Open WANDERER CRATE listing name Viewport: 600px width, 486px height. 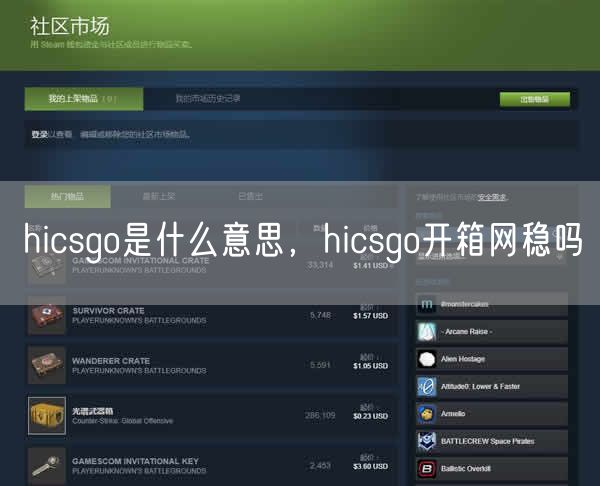pos(111,361)
